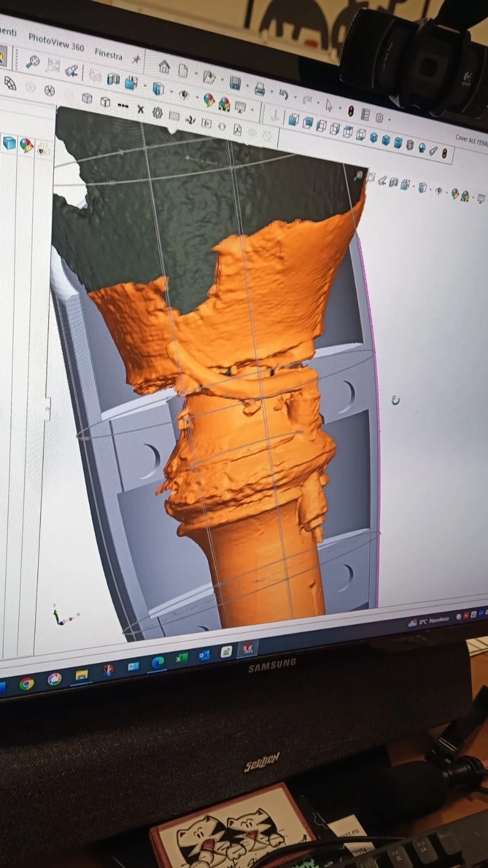Click the fan-shaped icon on left toolbar
This screenshot has height=868, width=488.
10,83
